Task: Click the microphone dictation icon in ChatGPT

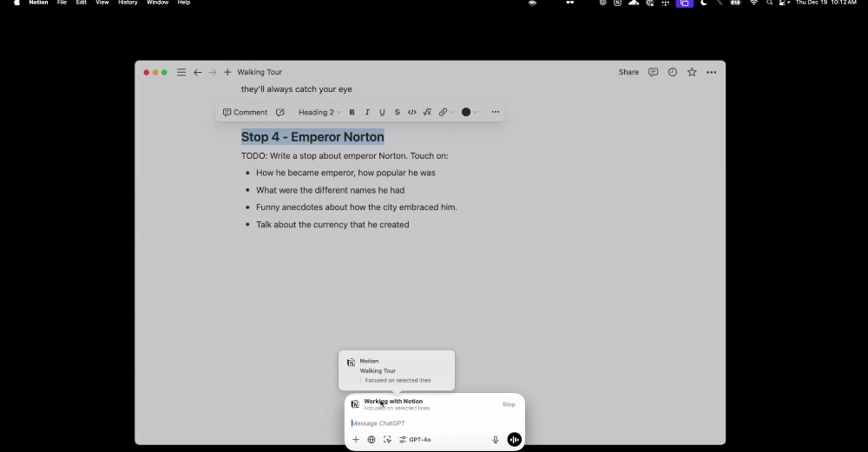Action: point(496,440)
